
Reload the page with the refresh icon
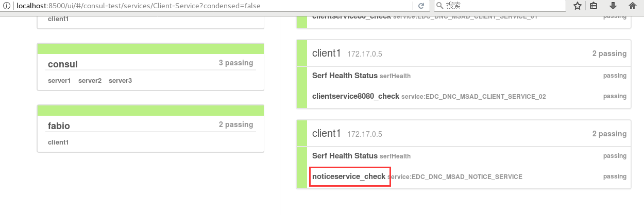click(x=421, y=6)
